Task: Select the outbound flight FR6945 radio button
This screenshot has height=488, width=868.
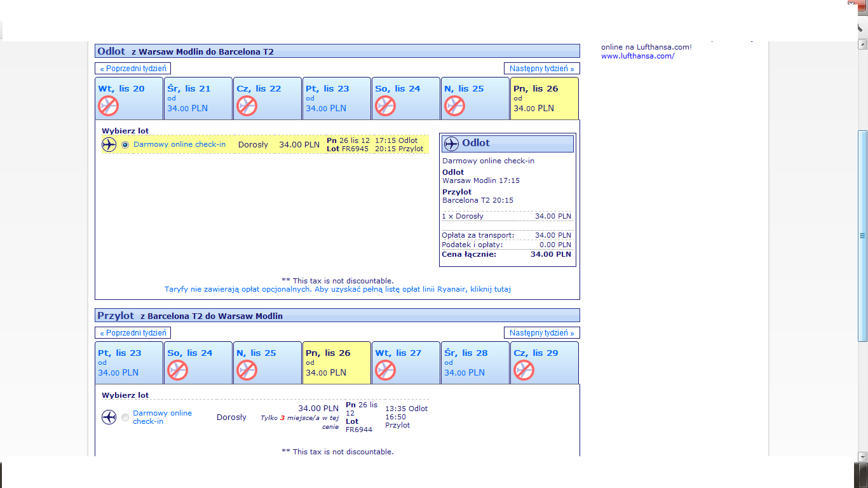Action: click(125, 145)
